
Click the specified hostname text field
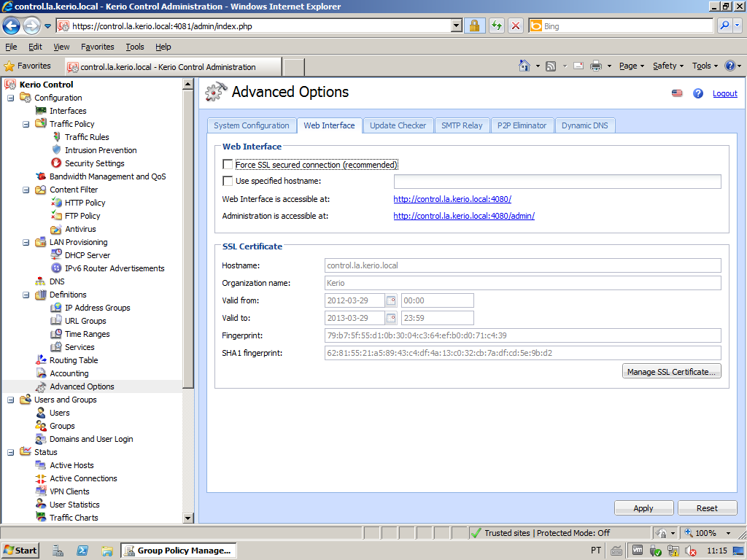(557, 181)
